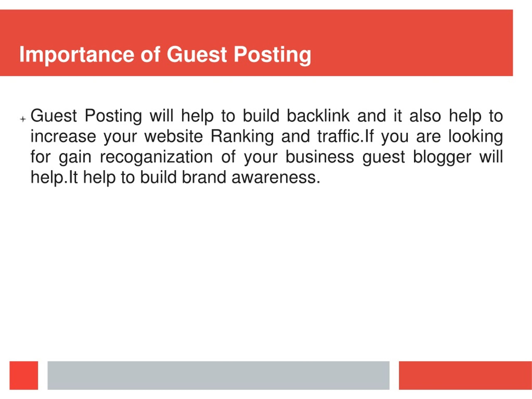Click 'traffic.If' in the second line
The width and height of the screenshot is (532, 399).
pos(346,136)
